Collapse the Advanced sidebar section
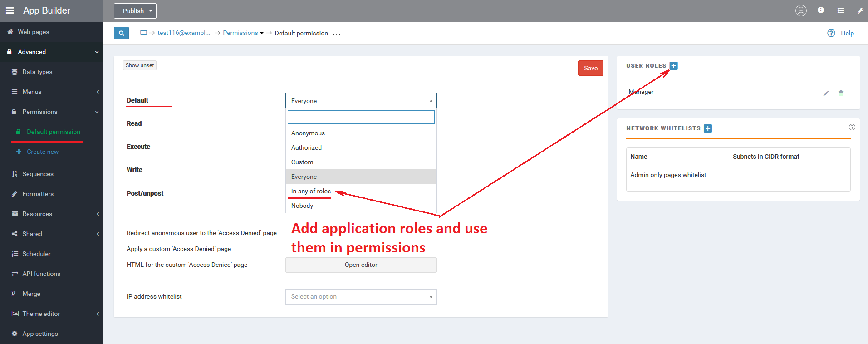This screenshot has height=344, width=868. tap(52, 52)
